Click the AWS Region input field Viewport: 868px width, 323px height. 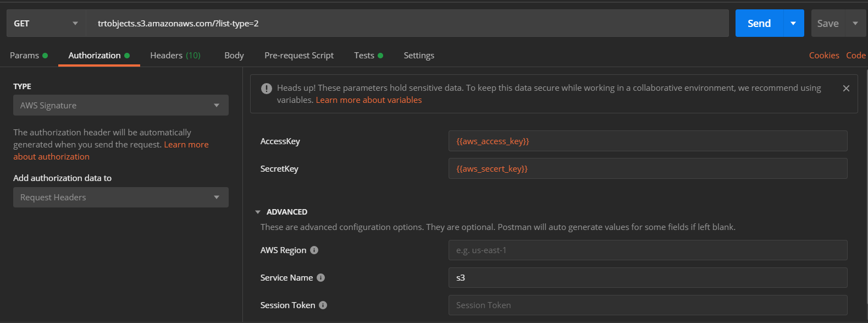[648, 250]
